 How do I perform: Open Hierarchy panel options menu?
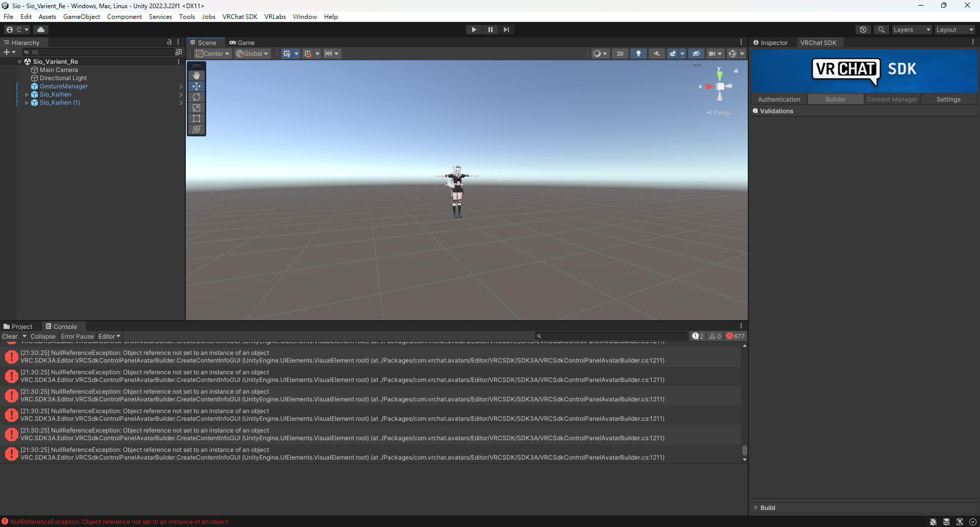[178, 42]
